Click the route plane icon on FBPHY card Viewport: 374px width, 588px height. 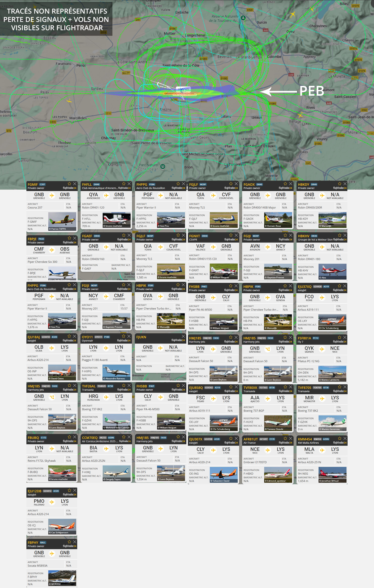[x=52, y=553]
